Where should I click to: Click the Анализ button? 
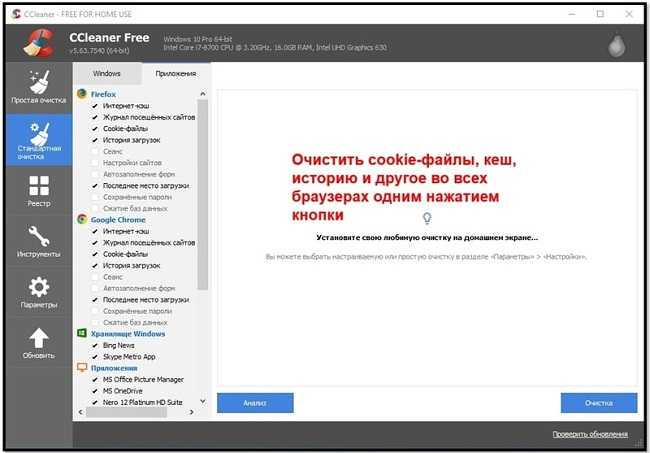[255, 403]
